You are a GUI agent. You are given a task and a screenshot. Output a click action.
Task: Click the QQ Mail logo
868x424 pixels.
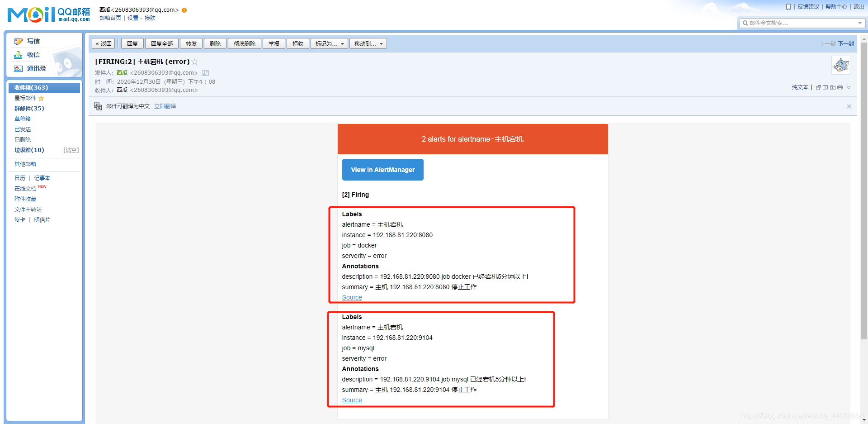tap(49, 14)
